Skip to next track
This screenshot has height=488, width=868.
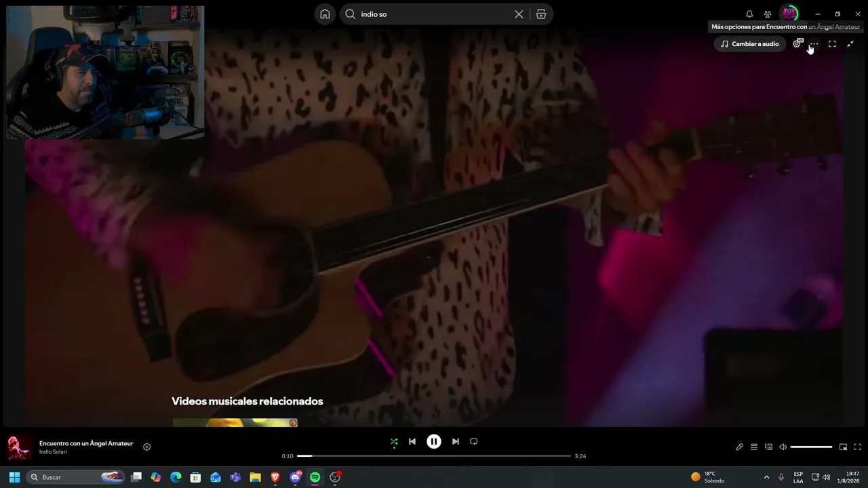[456, 441]
